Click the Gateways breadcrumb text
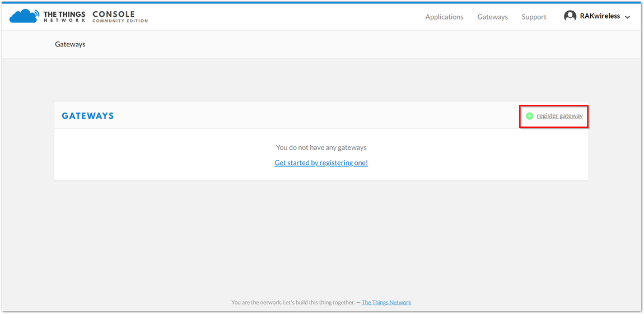Screen dimensions: 644x314 [70, 44]
